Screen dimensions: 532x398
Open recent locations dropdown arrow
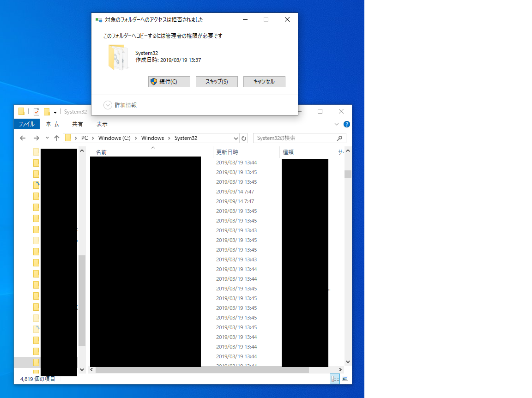pyautogui.click(x=47, y=138)
